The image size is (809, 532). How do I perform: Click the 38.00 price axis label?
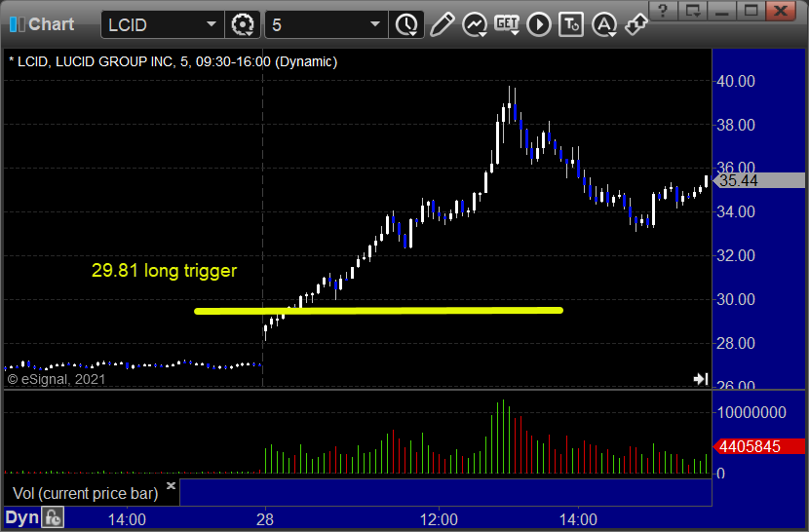point(736,125)
